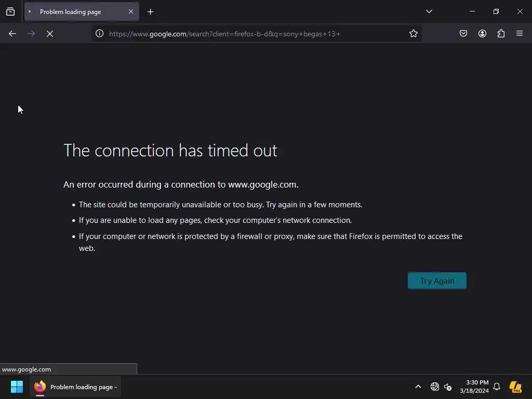Open the network globe tray icon
This screenshot has height=399, width=532.
tap(435, 387)
